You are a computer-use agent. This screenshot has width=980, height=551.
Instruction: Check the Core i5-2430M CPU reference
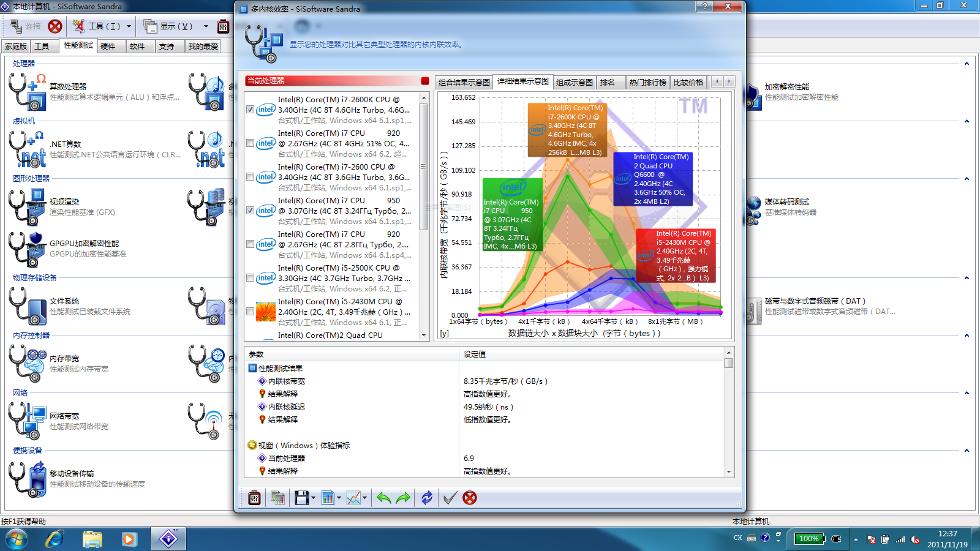coord(250,312)
